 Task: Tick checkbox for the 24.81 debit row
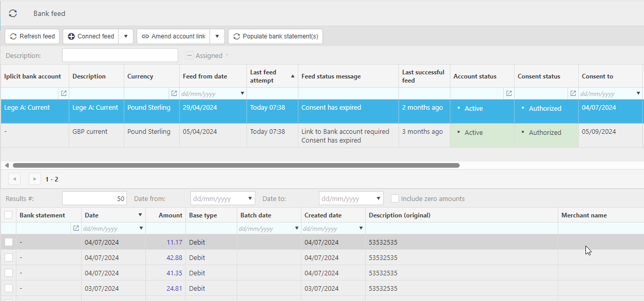click(9, 288)
